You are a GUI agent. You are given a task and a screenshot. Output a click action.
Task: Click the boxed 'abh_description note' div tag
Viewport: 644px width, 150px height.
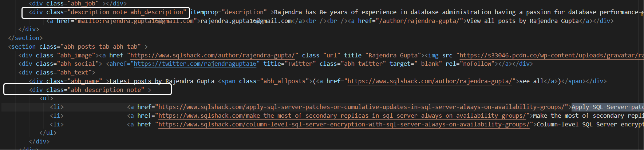tap(87, 90)
